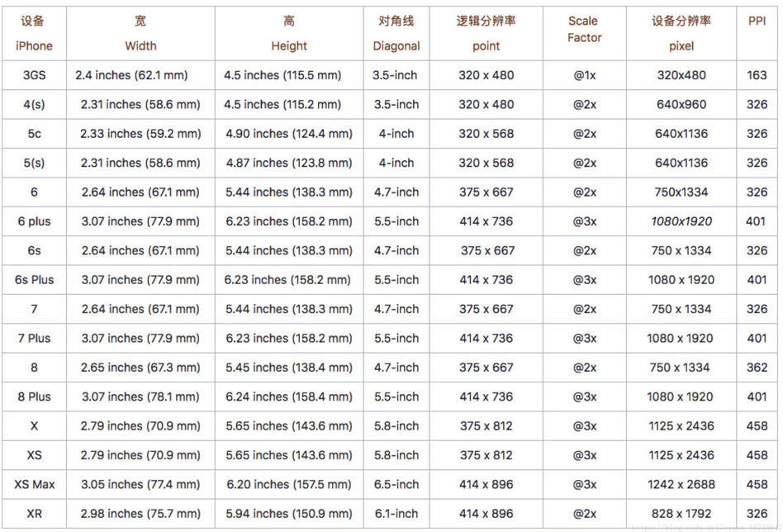Select '5.94 inches (150.9 mm)' height cell

click(x=289, y=514)
